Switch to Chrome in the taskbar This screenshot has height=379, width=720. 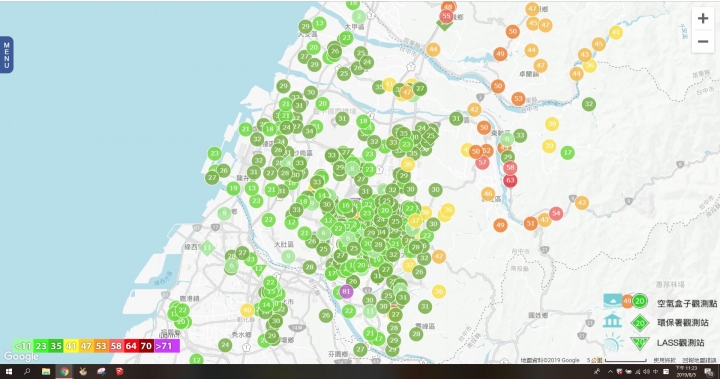click(64, 372)
